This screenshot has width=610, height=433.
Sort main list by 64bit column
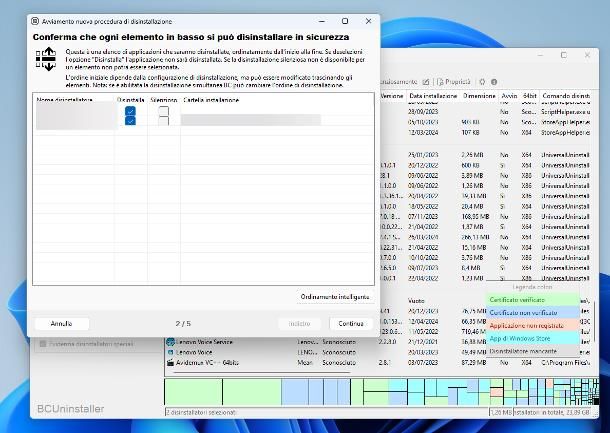click(x=529, y=96)
